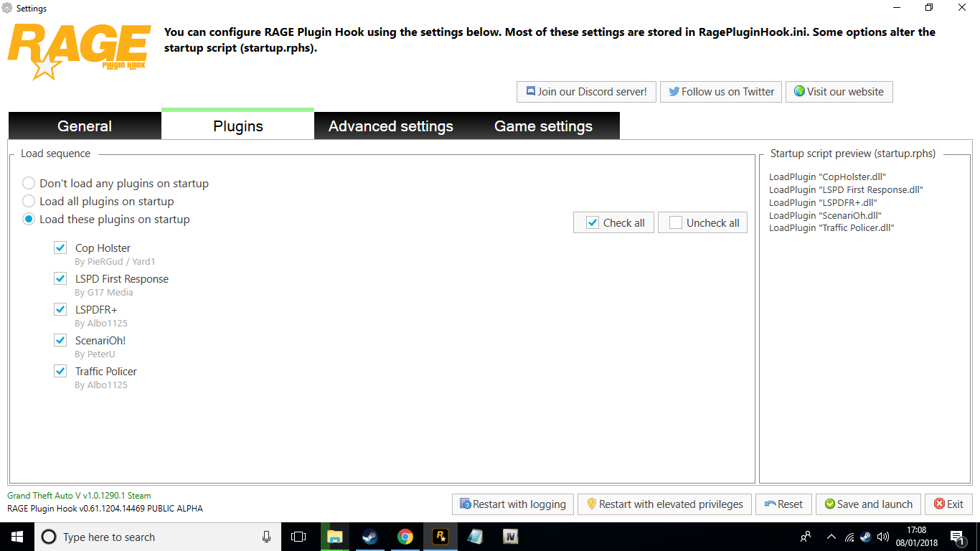Click the "Type here to search" box
Screen dimensions: 980x551
click(x=156, y=537)
